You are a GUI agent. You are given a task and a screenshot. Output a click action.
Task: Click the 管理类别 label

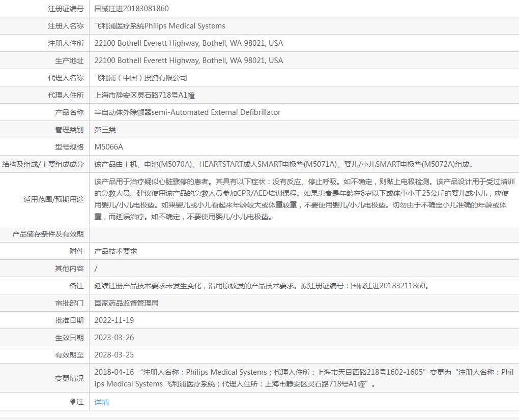pyautogui.click(x=70, y=130)
